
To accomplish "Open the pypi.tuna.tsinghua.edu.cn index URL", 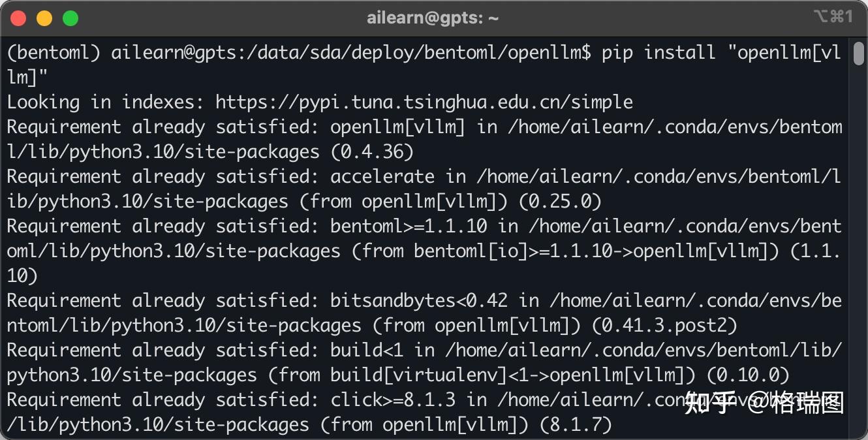I will point(424,102).
